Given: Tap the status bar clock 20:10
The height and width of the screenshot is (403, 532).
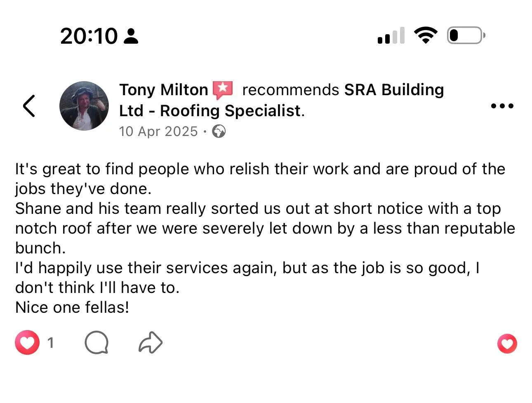Looking at the screenshot, I should [x=89, y=36].
